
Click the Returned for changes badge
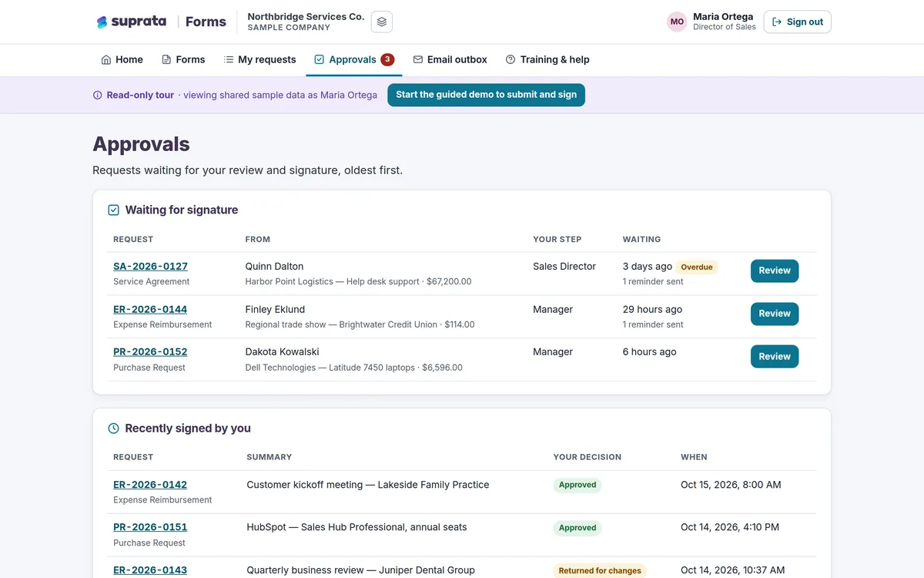pos(600,571)
